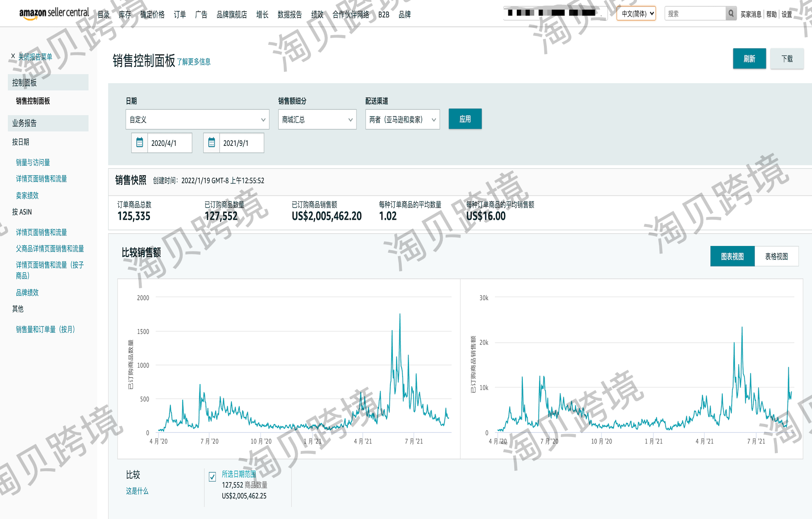Expand the 日期 自定义 dropdown

(197, 120)
